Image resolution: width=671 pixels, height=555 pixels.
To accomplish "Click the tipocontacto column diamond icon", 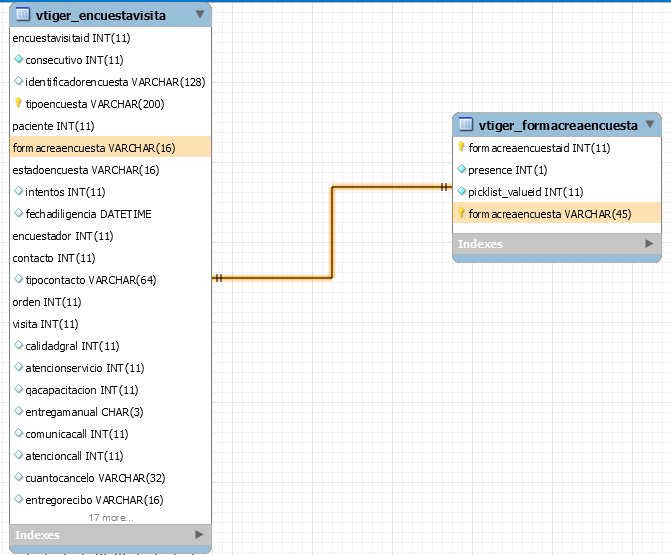I will tap(18, 279).
